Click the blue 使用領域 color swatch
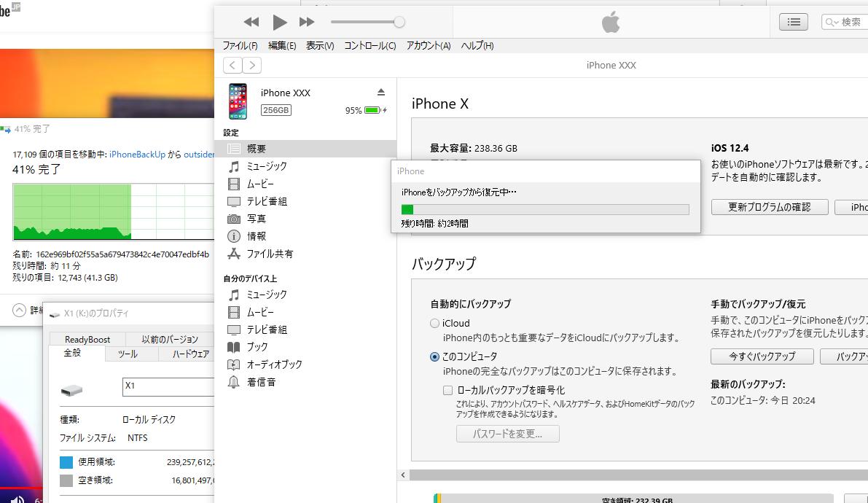This screenshot has width=868, height=503. coord(66,462)
